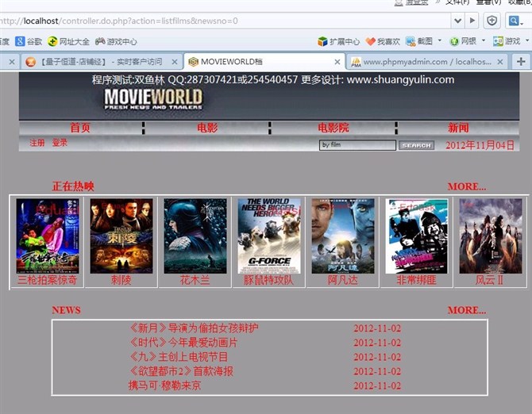The image size is (532, 414).
Task: Open the 刺陵 movie poster
Action: 121,236
